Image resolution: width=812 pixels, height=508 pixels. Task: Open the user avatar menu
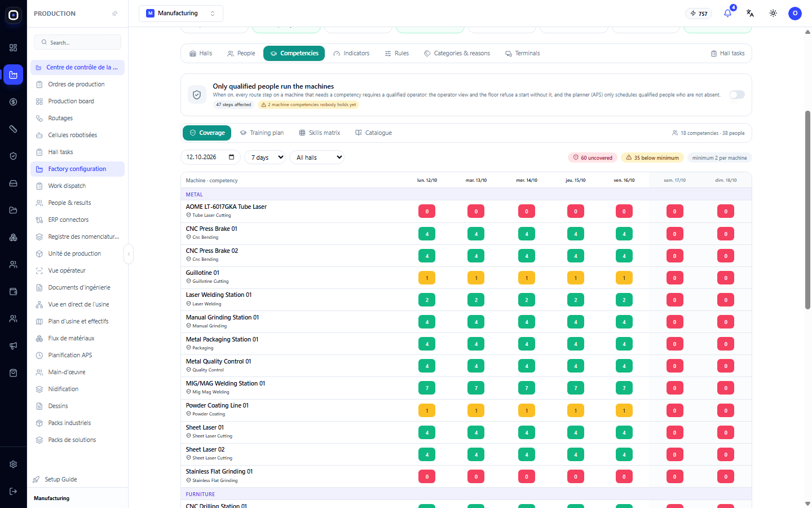tap(795, 13)
